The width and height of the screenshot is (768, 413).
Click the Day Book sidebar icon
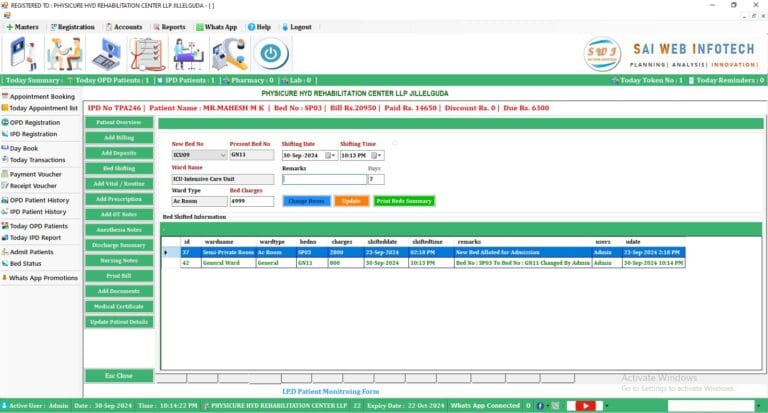coord(5,148)
